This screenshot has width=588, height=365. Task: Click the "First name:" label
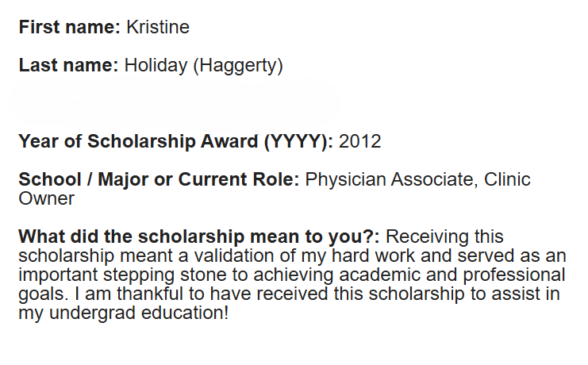pos(69,27)
